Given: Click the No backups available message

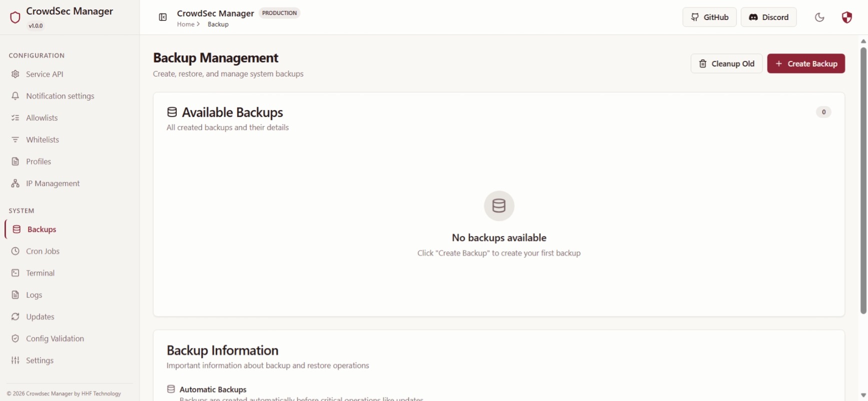Looking at the screenshot, I should click(x=499, y=238).
